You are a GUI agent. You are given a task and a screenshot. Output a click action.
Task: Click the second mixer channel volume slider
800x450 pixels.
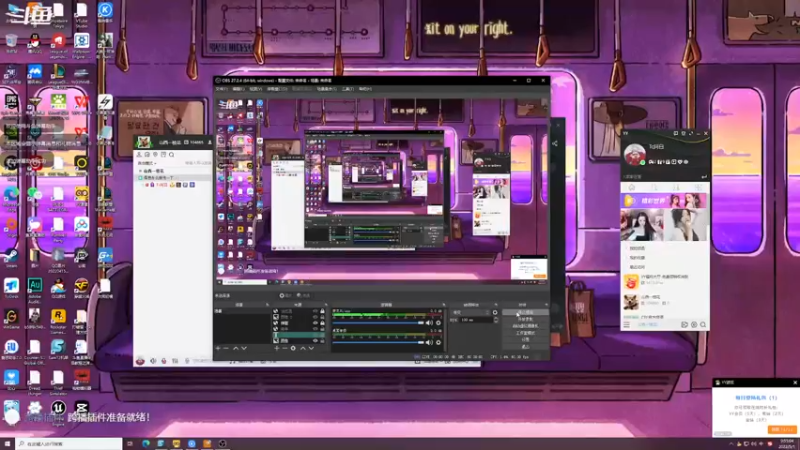[x=378, y=342]
